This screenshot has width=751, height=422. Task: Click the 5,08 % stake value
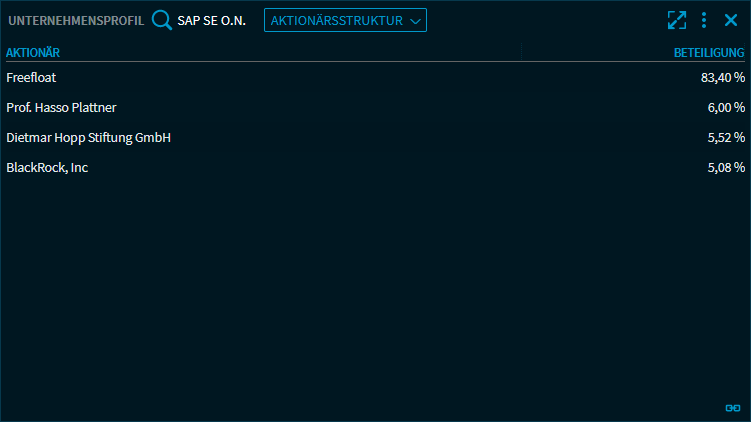[x=726, y=167]
